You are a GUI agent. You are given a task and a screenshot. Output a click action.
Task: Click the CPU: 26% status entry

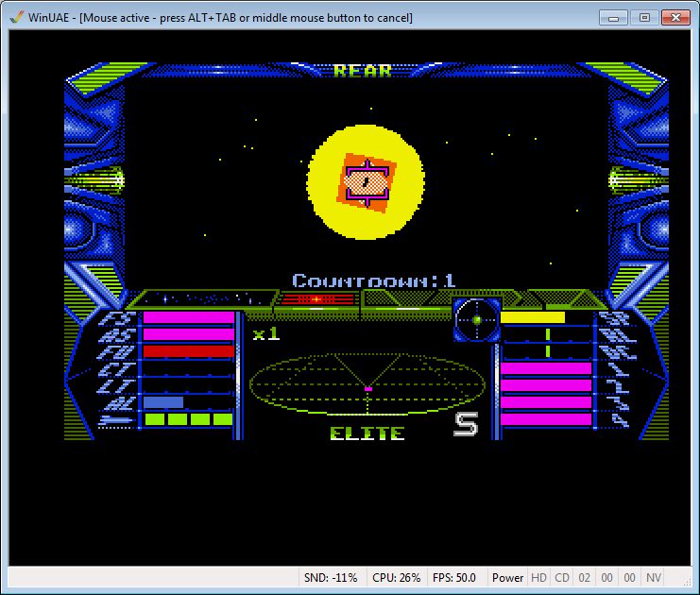397,578
